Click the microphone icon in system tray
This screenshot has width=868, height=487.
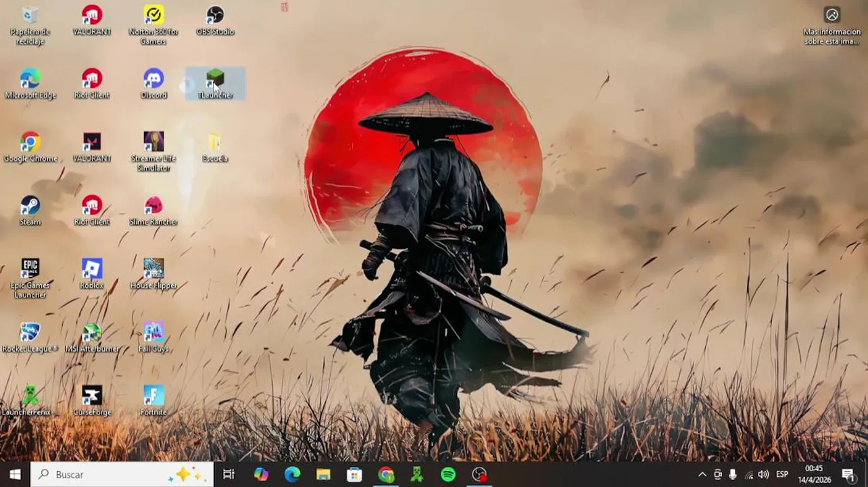pyautogui.click(x=733, y=475)
